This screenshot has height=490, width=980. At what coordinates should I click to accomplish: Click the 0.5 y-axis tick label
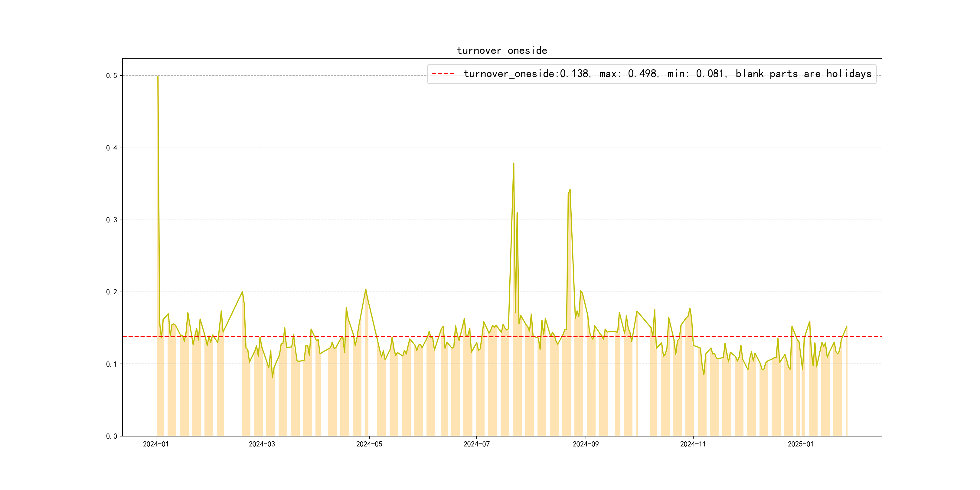112,76
